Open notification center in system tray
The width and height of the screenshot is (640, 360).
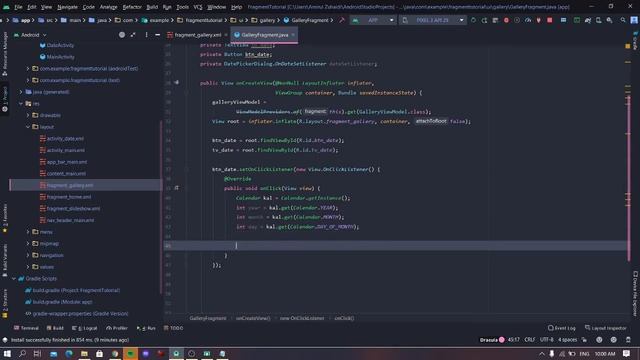627,353
